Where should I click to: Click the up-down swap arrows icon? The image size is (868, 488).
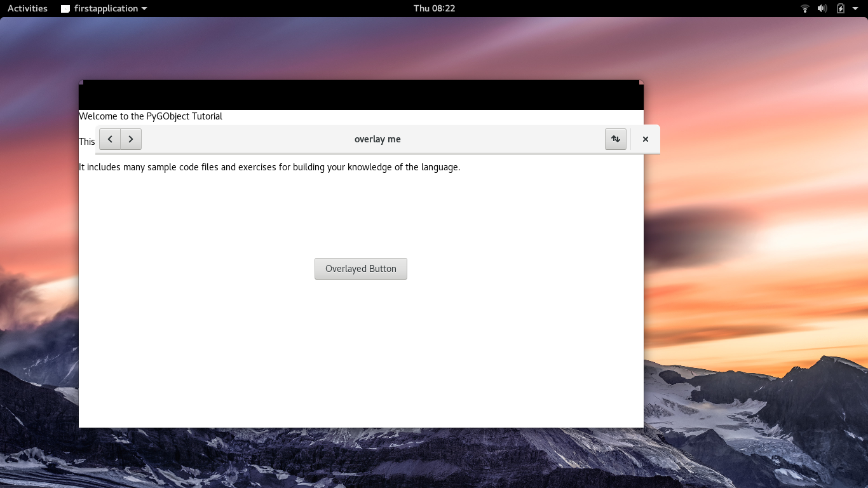coord(616,139)
